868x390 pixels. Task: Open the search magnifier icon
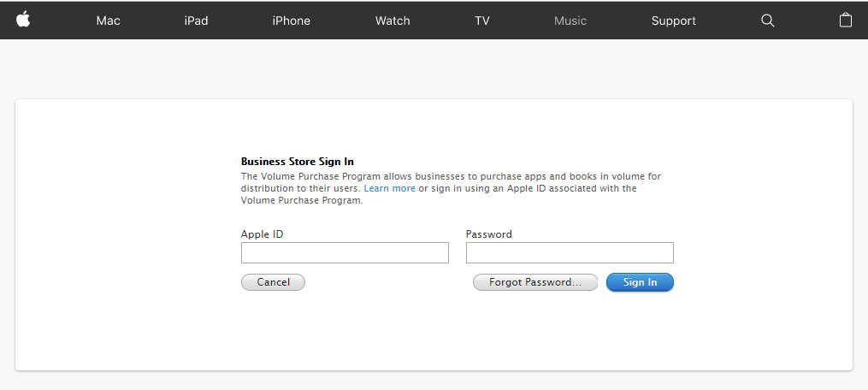tap(767, 21)
